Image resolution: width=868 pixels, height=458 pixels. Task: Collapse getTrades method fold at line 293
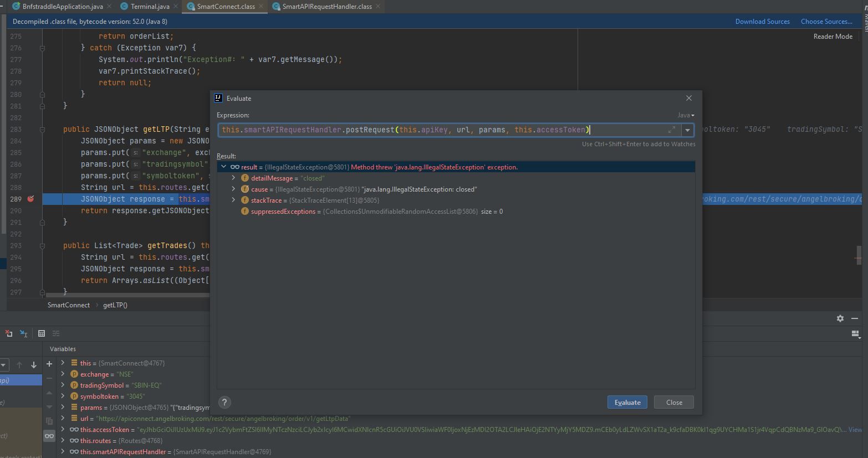pyautogui.click(x=42, y=246)
